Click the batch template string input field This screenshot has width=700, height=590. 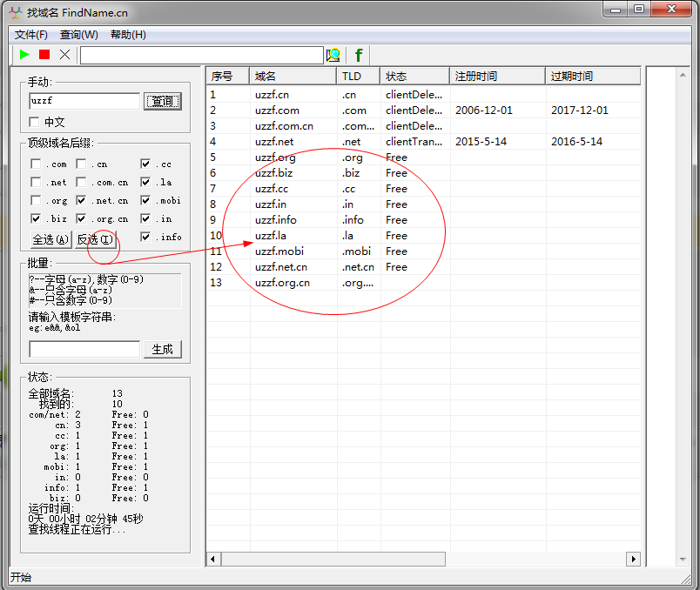(x=84, y=349)
